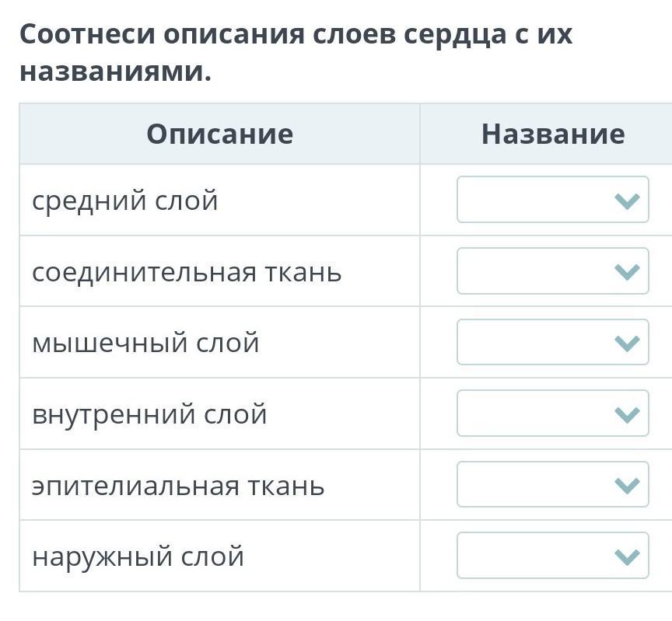Open the эпителиальная ткань name dropdown
The image size is (672, 621).
(x=552, y=485)
